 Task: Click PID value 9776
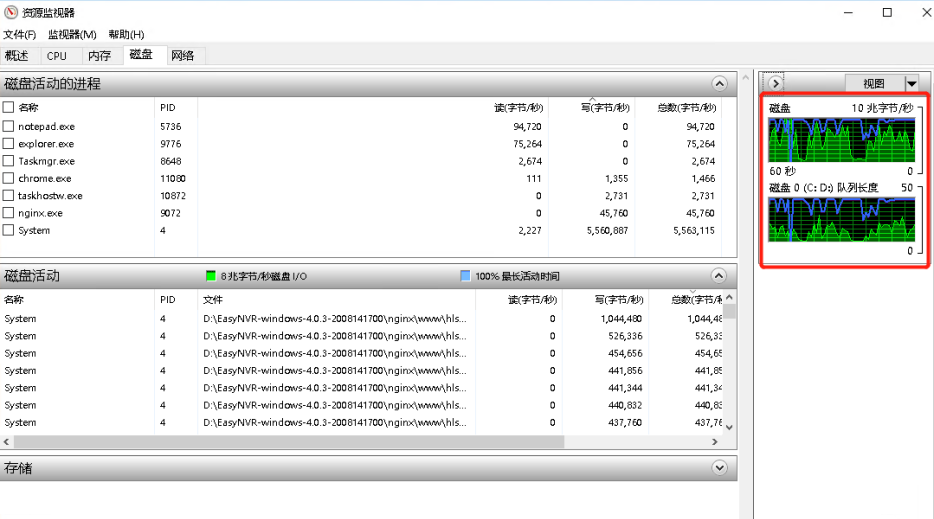coord(170,144)
